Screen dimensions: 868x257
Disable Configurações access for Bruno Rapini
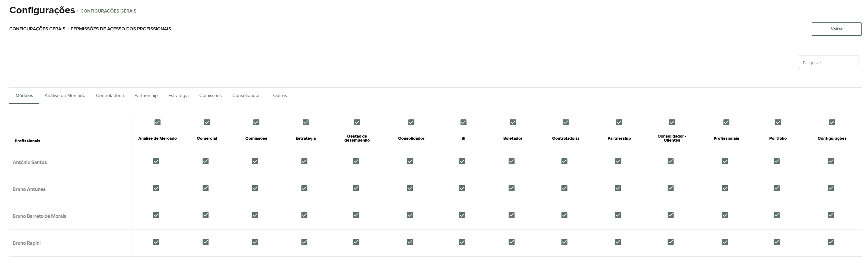830,242
